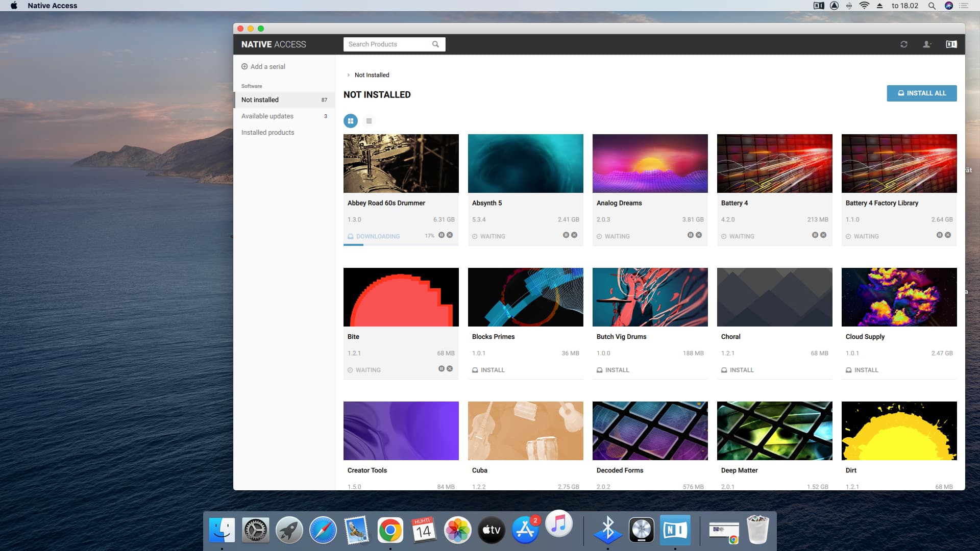Open Safari from the Dock
Screen dimensions: 980x551
pos(323,531)
